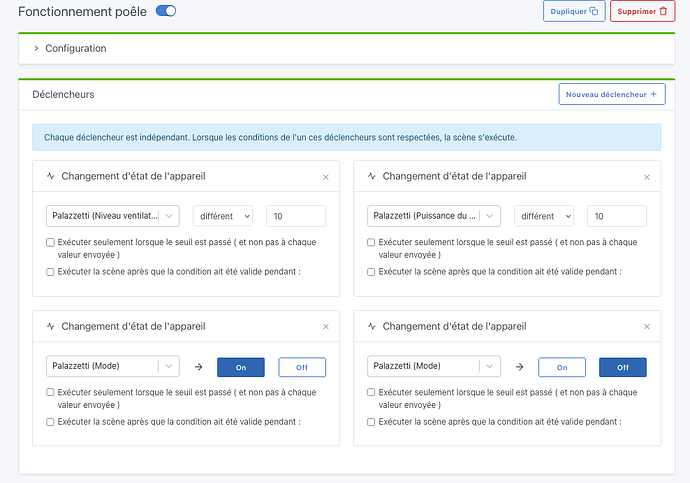Expand the Configuration section
690x483 pixels.
pyautogui.click(x=37, y=48)
